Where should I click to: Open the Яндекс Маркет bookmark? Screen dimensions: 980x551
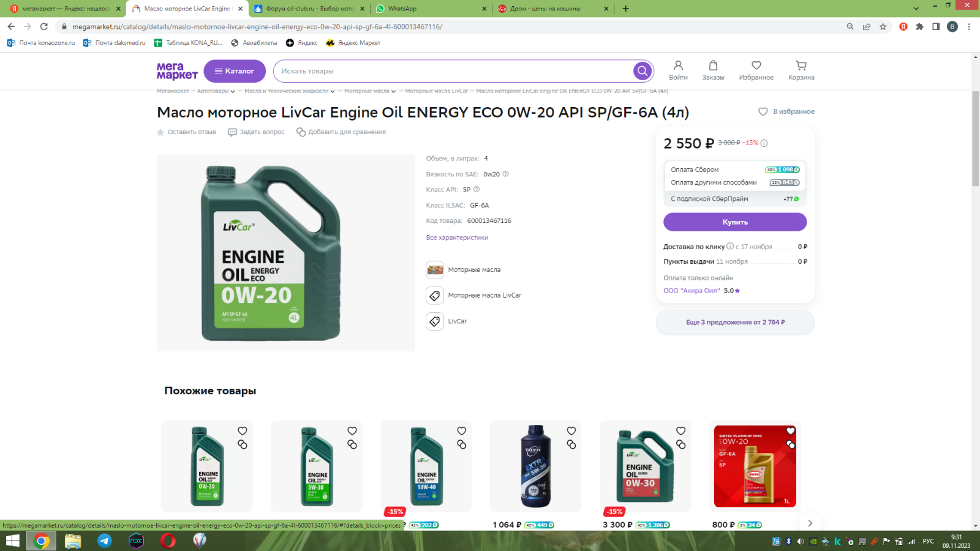[353, 43]
